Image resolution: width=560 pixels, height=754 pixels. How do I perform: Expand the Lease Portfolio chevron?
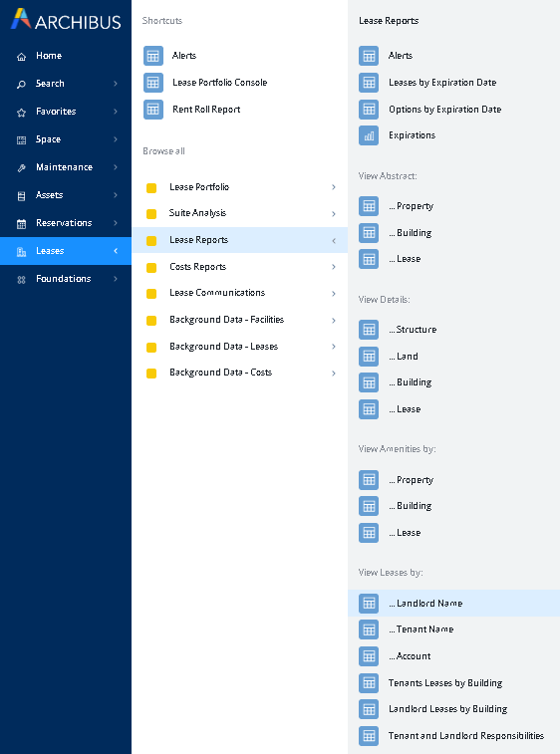(x=334, y=187)
